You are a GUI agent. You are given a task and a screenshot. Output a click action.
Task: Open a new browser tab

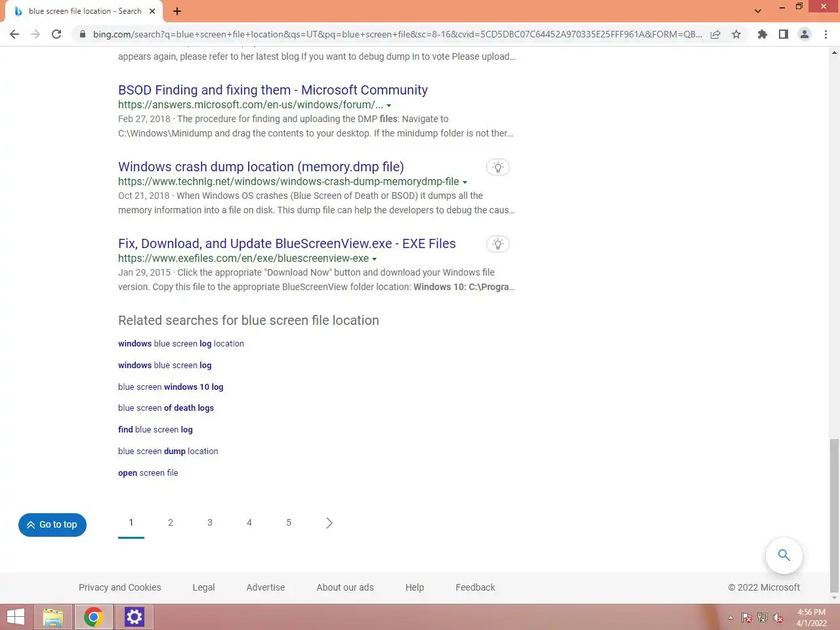click(177, 11)
